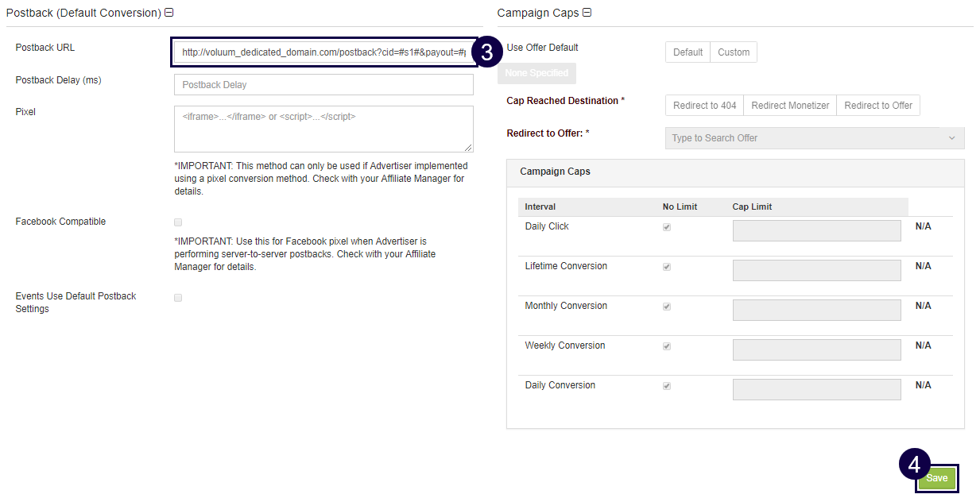Collapse the Campaign Caps section
Screen dimensions: 980x498
click(x=587, y=13)
